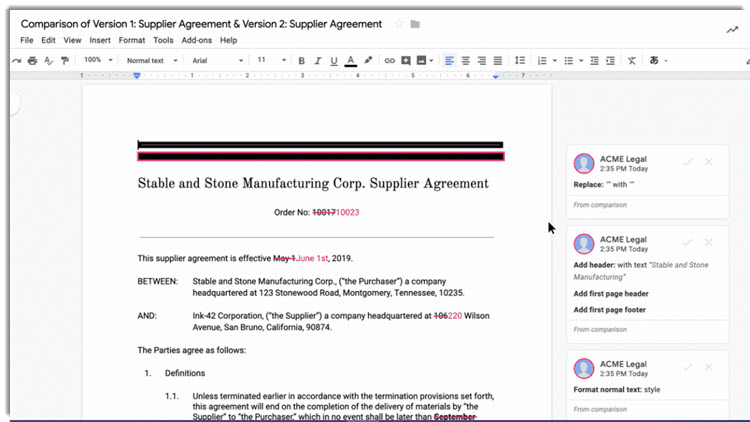The width and height of the screenshot is (750, 422).
Task: Set right text alignment
Action: 482,61
